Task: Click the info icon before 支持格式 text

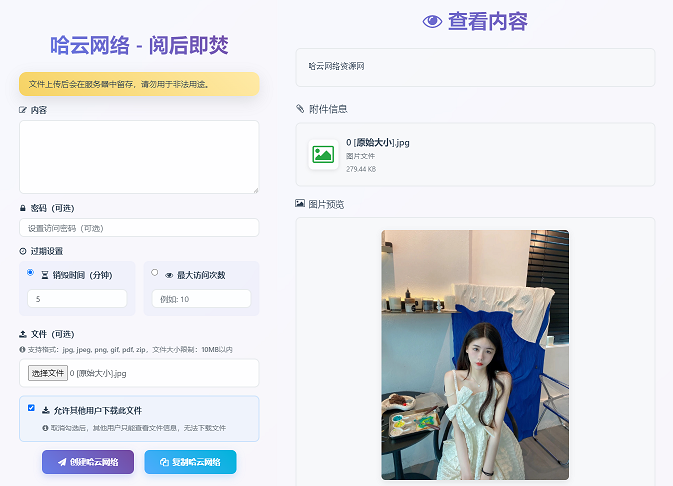Action: [x=22, y=349]
